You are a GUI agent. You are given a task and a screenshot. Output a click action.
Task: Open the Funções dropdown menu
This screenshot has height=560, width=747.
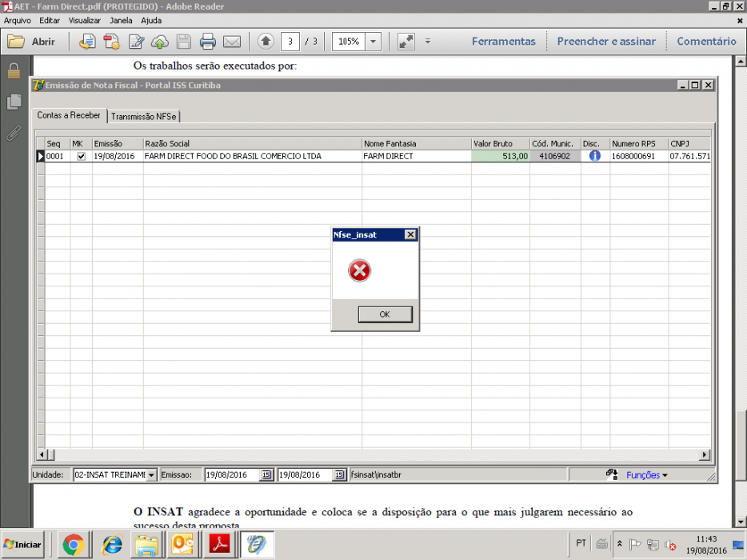[x=646, y=475]
